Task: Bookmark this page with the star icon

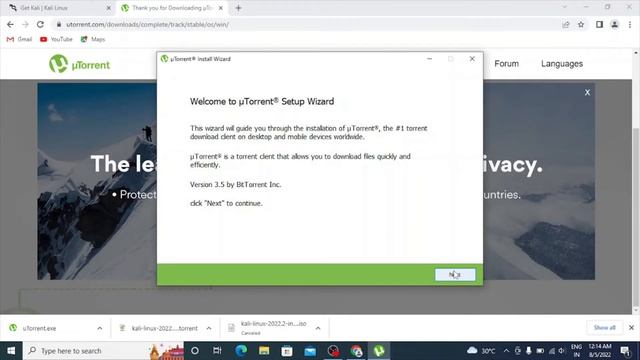Action: click(581, 24)
